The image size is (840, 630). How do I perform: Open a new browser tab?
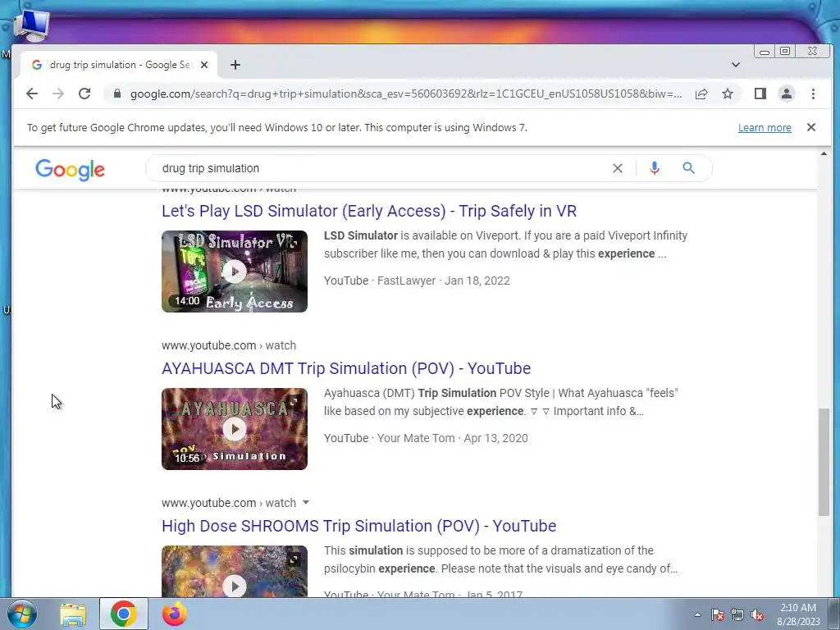235,65
